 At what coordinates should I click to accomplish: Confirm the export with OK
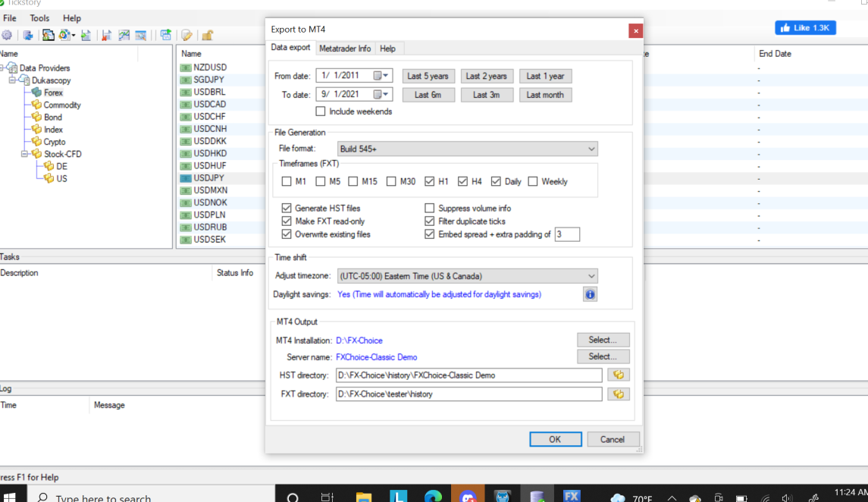pos(555,440)
